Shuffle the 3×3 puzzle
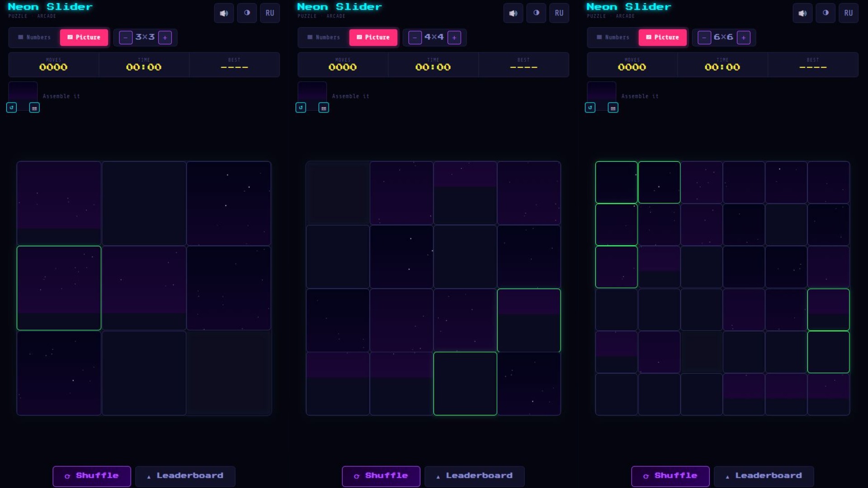The height and width of the screenshot is (488, 868). [x=92, y=476]
